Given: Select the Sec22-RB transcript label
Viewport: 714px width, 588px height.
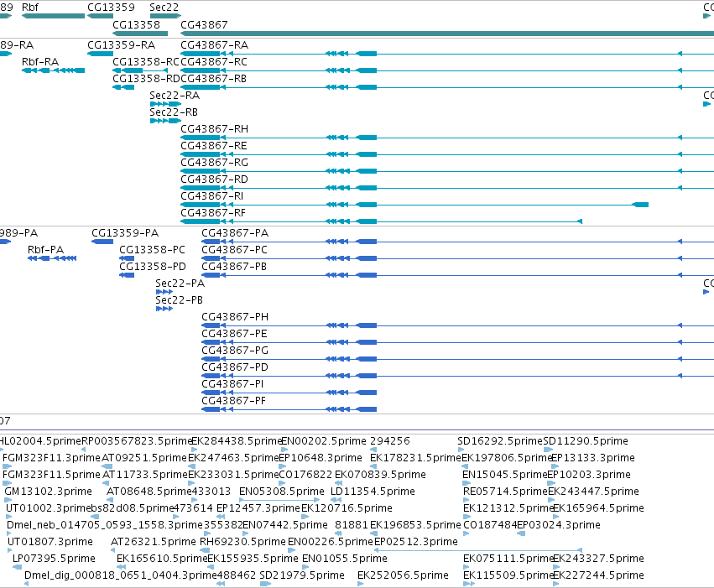Looking at the screenshot, I should pyautogui.click(x=174, y=112).
